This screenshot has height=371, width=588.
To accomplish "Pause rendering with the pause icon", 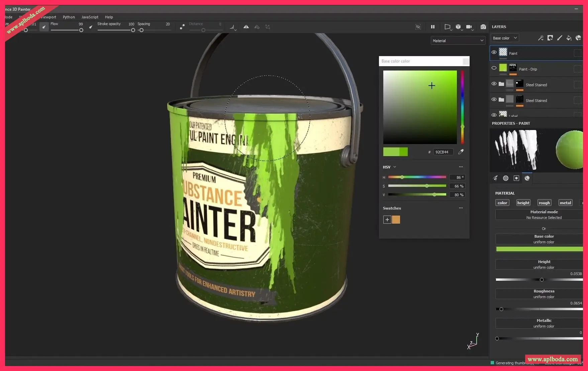I will click(x=432, y=27).
